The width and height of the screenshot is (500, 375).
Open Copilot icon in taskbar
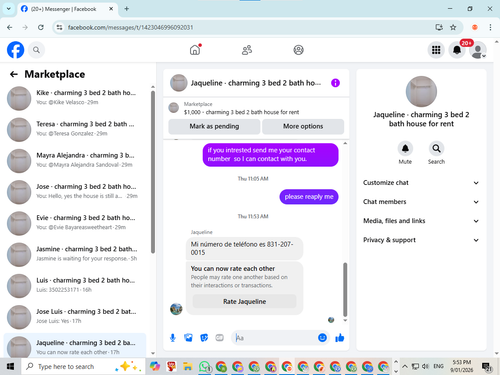tap(155, 367)
